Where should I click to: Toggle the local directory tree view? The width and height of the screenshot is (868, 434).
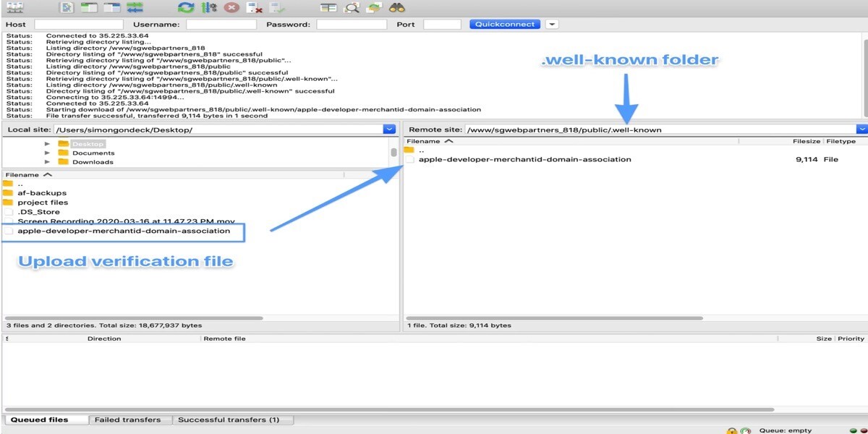pos(89,8)
